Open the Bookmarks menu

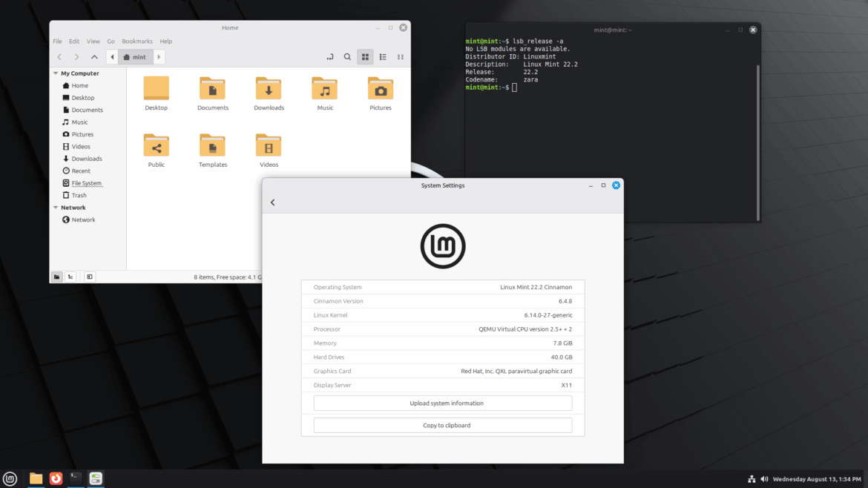137,41
